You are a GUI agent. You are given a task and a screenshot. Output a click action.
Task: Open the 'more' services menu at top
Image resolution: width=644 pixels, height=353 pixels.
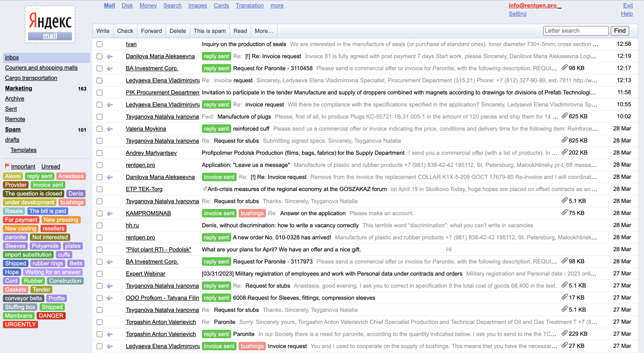tap(277, 6)
